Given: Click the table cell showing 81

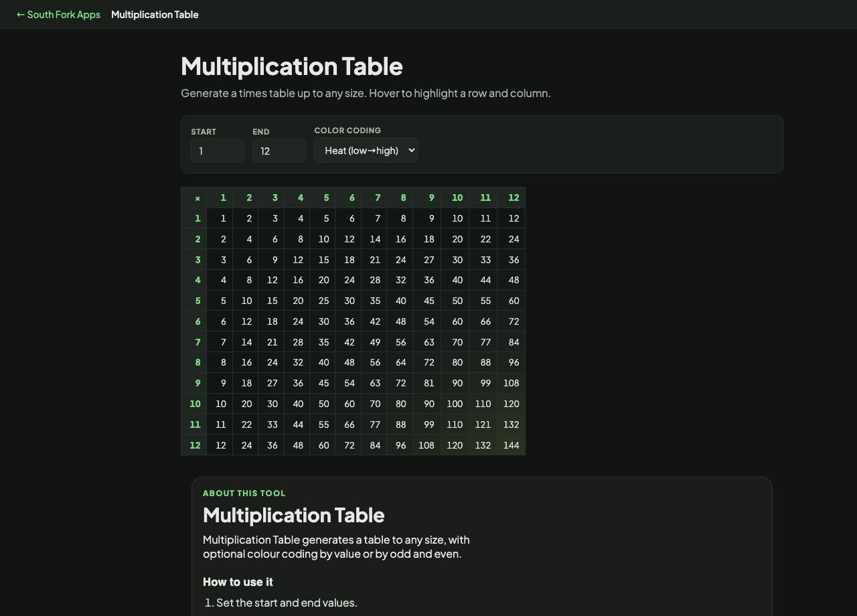Looking at the screenshot, I should coord(427,383).
